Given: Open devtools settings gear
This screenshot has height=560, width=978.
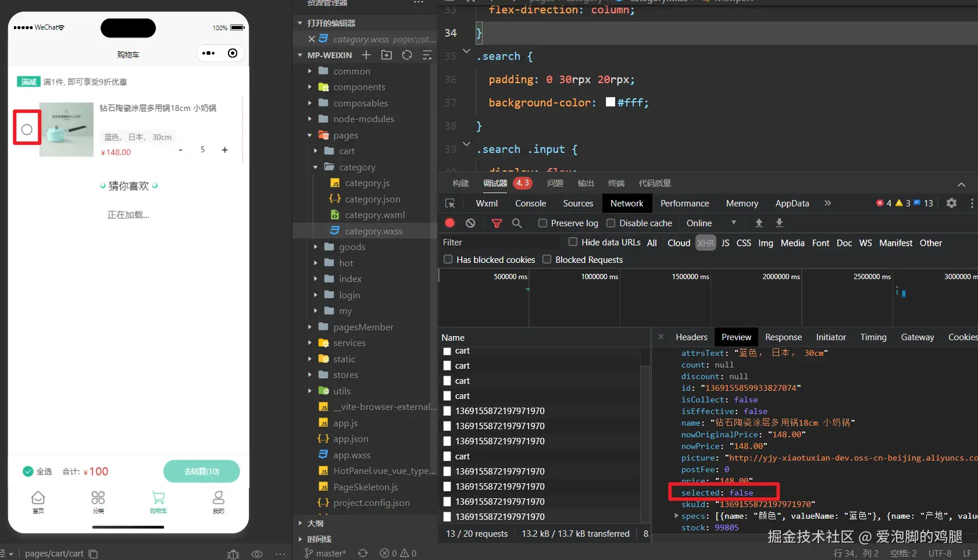Looking at the screenshot, I should 951,203.
